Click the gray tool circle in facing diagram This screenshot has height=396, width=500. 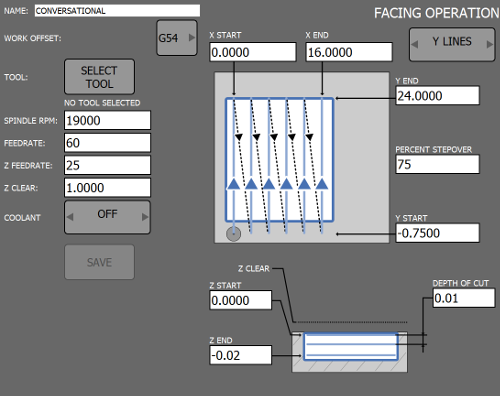coord(233,234)
